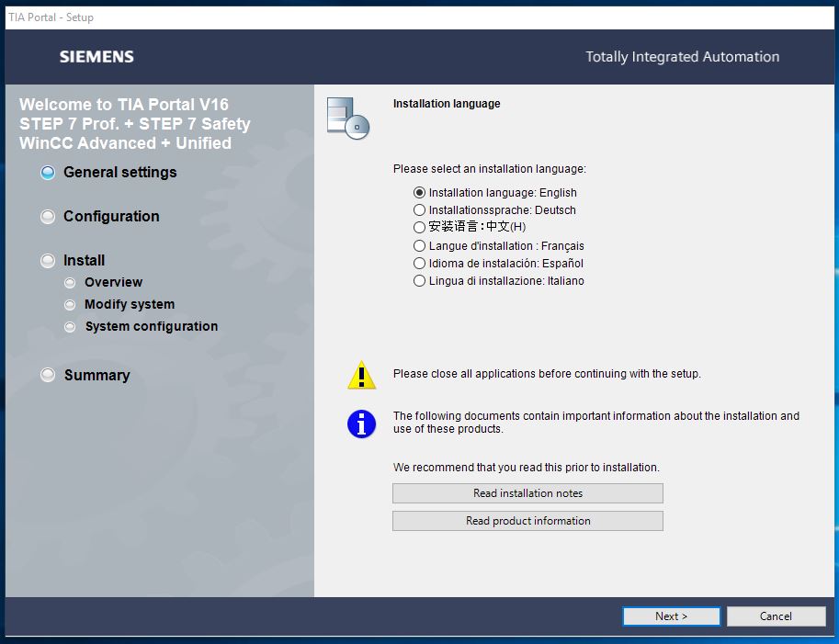Select Français as installation language
Image resolution: width=839 pixels, height=644 pixels.
tap(420, 246)
